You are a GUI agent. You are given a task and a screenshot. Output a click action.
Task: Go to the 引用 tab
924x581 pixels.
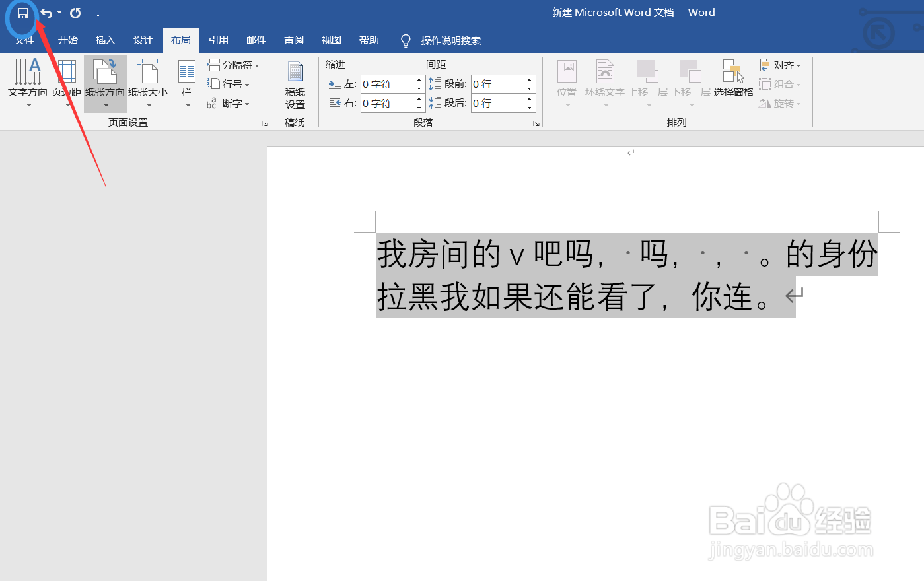[x=219, y=40]
